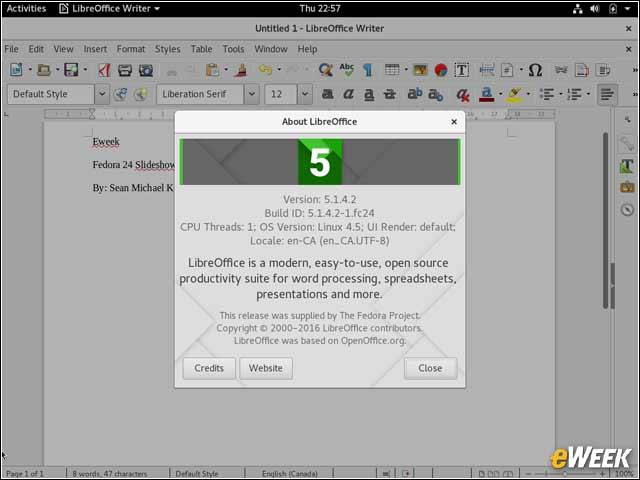Expand highlighting color dropdown arrow
The height and width of the screenshot is (480, 640).
coord(528,94)
